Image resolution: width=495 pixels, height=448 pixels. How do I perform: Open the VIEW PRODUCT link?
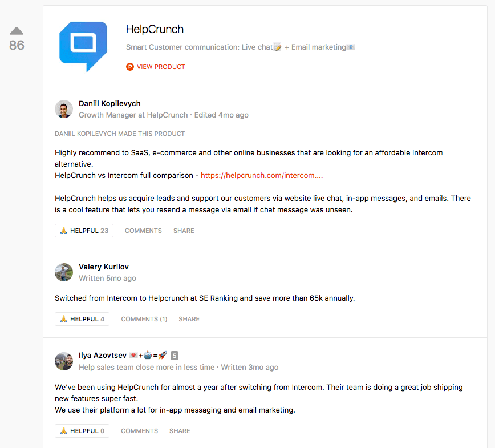(x=161, y=67)
